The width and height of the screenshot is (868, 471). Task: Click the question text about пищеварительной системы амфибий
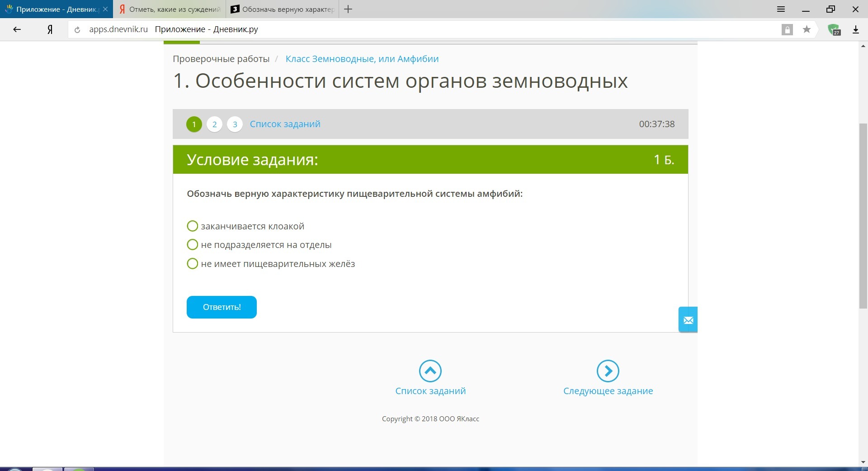354,194
